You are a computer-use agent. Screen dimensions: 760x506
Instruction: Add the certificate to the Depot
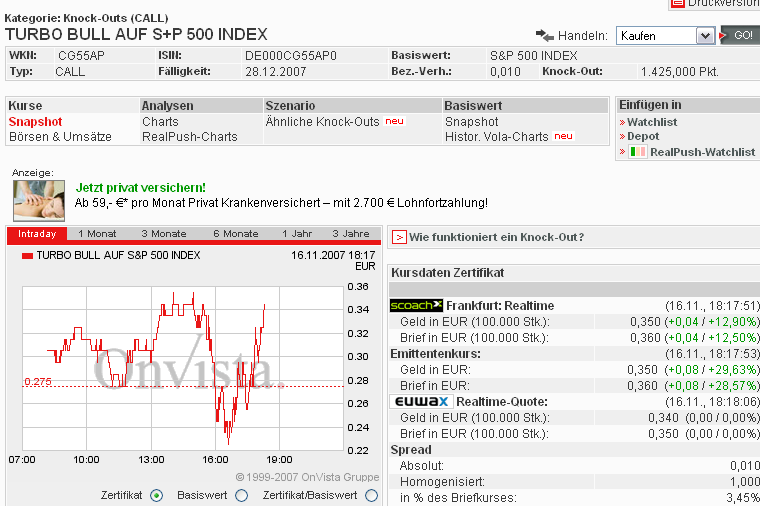point(643,136)
